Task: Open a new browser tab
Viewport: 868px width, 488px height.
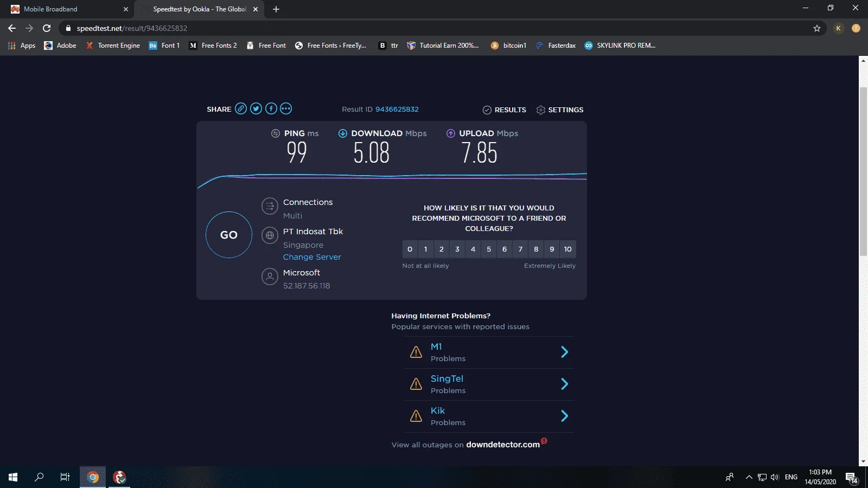Action: click(276, 9)
